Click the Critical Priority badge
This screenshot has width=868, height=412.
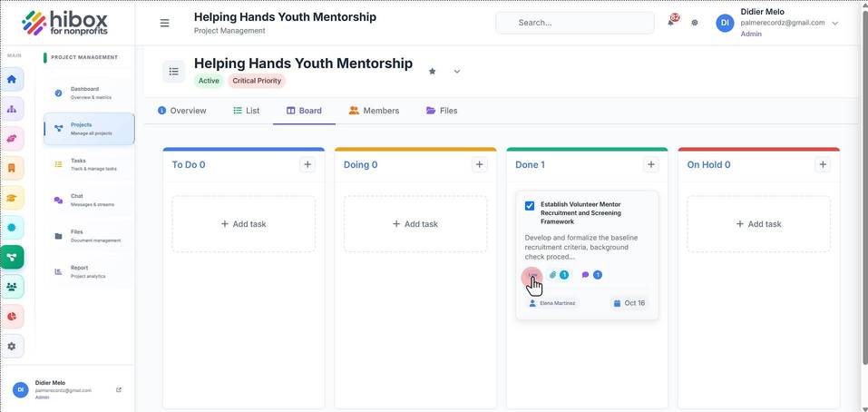(x=257, y=80)
